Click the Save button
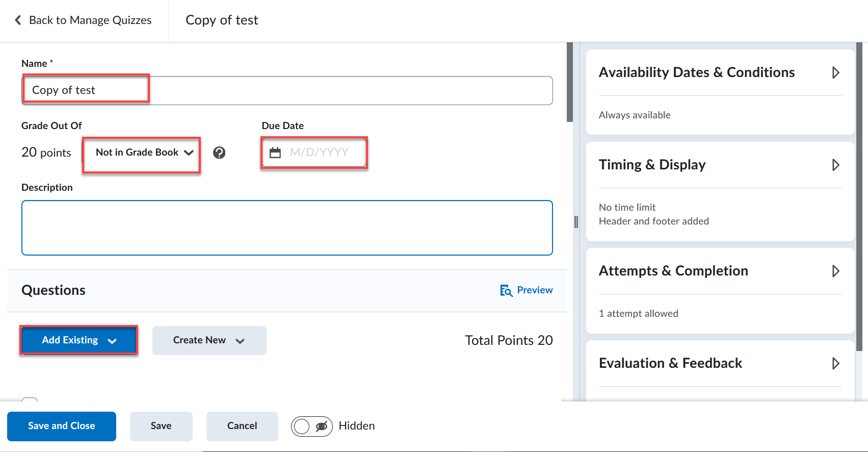868x452 pixels. (x=161, y=426)
